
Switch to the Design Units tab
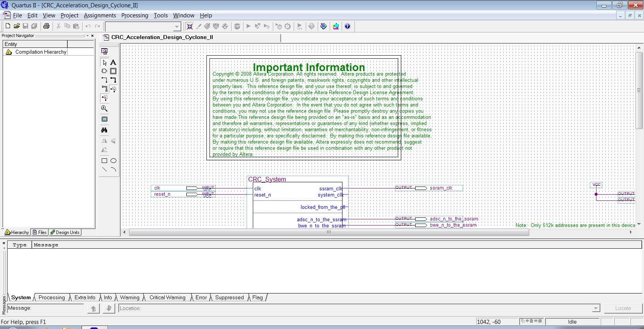tap(65, 232)
